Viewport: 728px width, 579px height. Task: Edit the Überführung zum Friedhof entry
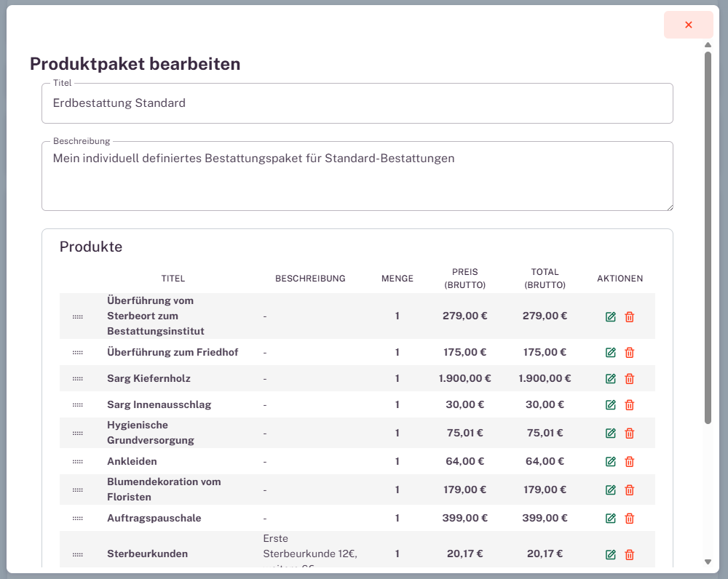[x=612, y=351]
